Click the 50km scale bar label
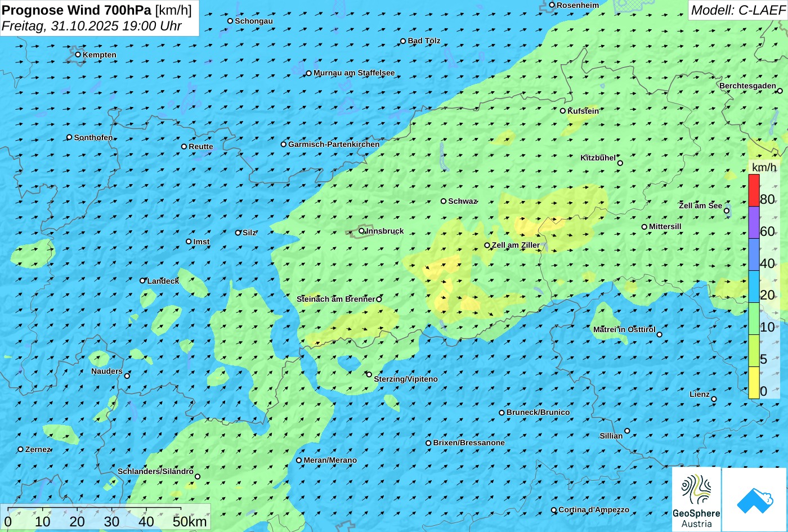Viewport: 788px width, 532px height. [190, 521]
